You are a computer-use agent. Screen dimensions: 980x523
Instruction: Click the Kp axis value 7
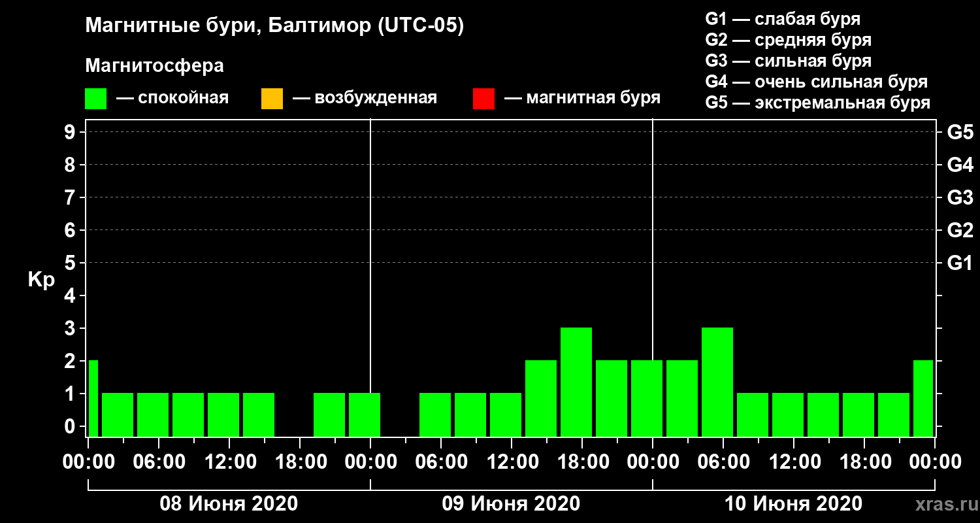71,197
